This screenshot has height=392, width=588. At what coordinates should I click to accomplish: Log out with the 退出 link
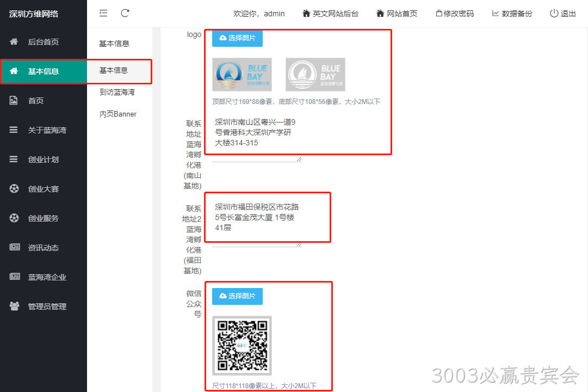coord(563,14)
